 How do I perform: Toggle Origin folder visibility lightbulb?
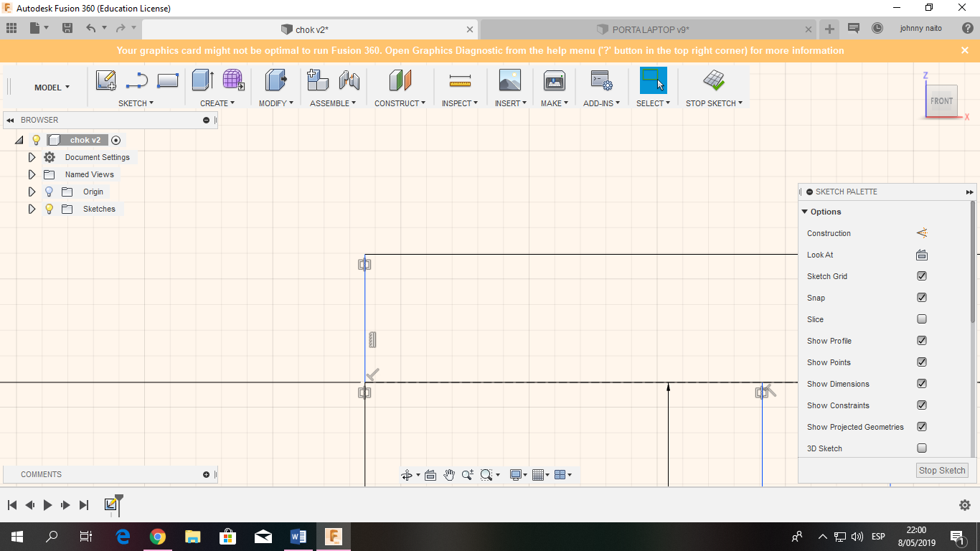pyautogui.click(x=49, y=192)
